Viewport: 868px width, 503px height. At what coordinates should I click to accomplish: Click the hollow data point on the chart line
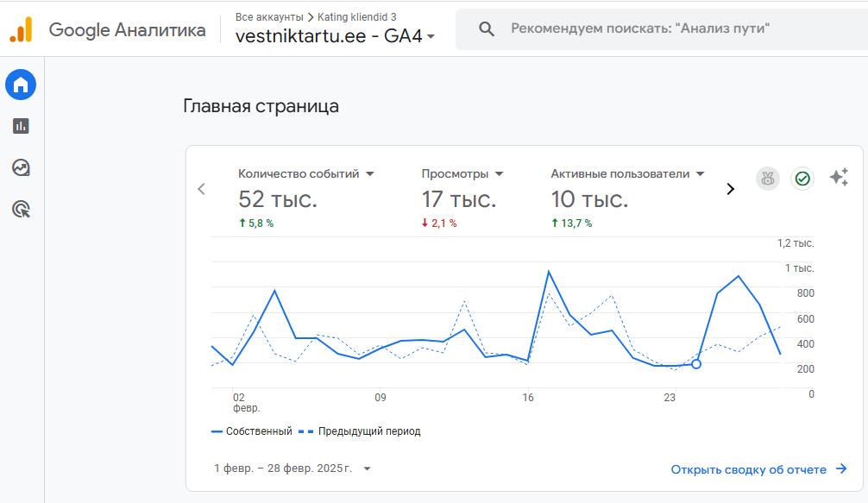[x=696, y=364]
